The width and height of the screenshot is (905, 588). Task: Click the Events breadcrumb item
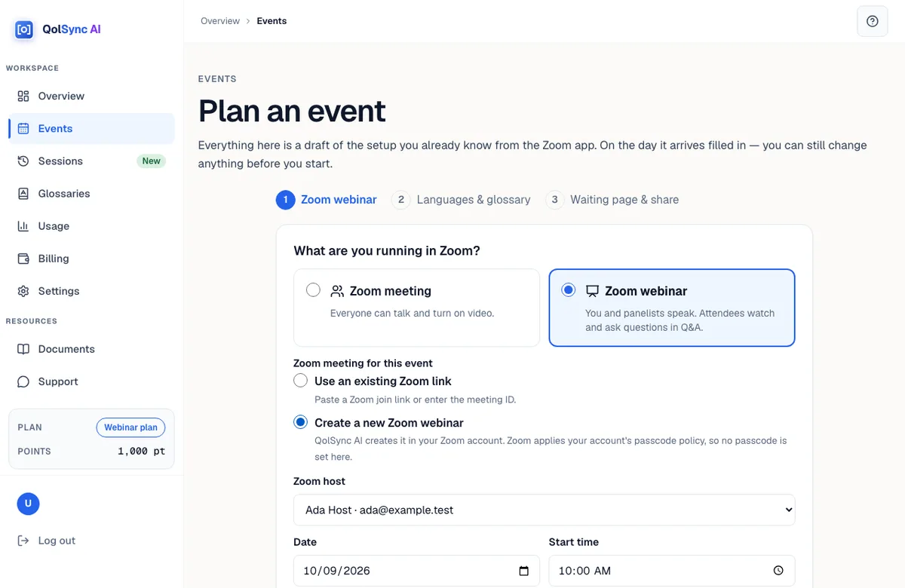pyautogui.click(x=271, y=21)
